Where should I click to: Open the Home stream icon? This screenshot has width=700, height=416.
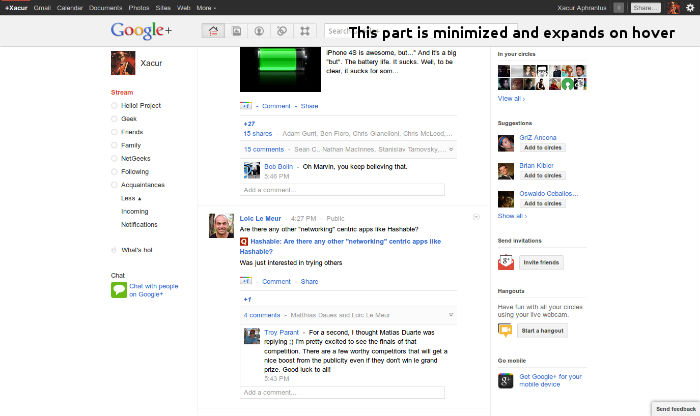click(213, 31)
